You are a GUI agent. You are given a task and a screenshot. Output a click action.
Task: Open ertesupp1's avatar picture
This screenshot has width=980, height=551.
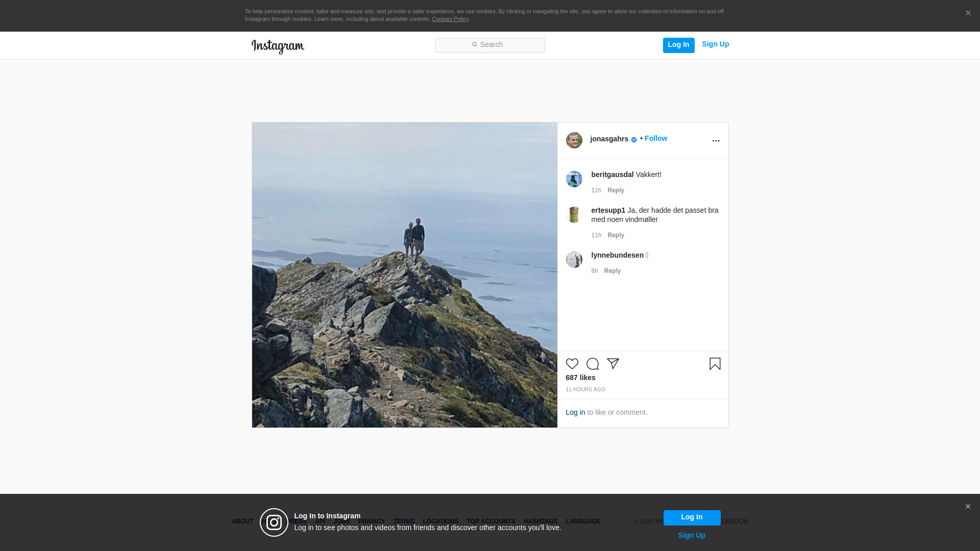[574, 215]
